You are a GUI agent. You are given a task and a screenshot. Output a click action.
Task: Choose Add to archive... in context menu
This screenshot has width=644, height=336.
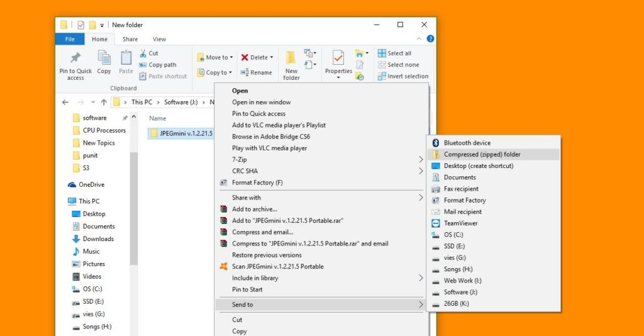point(254,209)
